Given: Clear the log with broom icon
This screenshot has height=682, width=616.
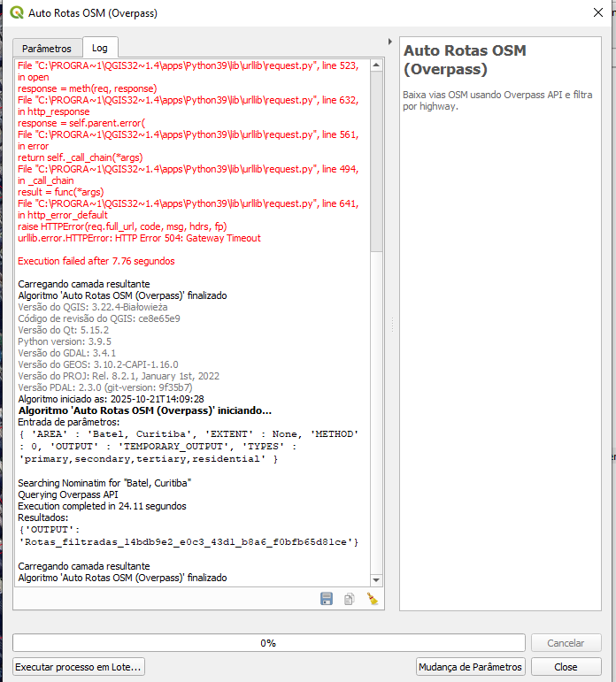Looking at the screenshot, I should [373, 599].
